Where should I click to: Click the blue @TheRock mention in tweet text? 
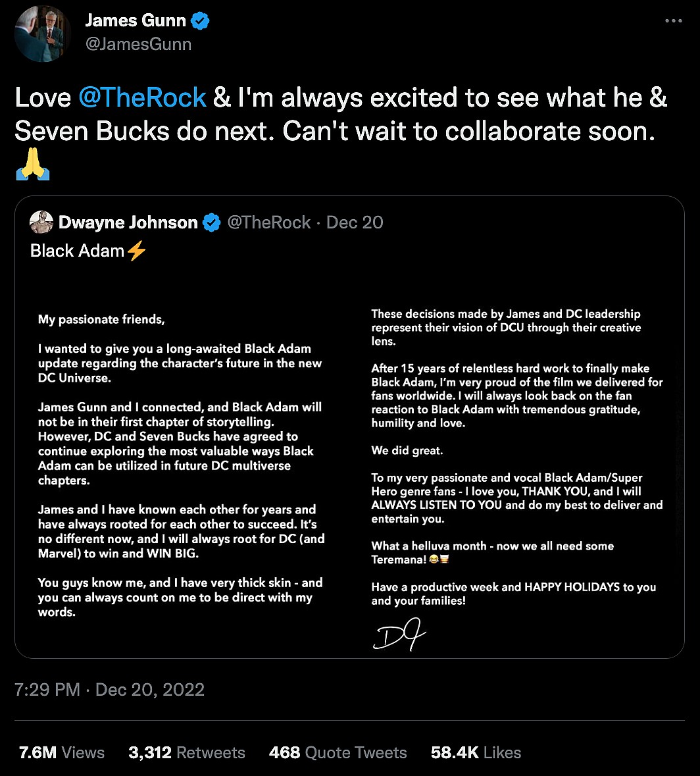[x=142, y=97]
